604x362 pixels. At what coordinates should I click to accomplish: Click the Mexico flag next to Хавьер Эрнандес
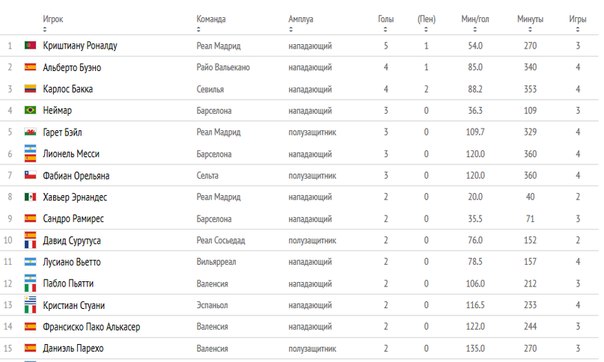(x=30, y=197)
